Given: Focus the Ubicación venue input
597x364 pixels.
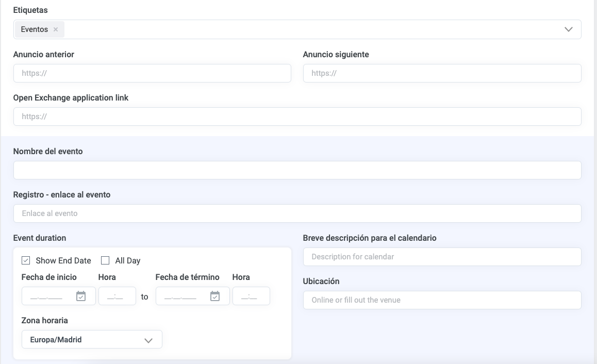Looking at the screenshot, I should (x=442, y=300).
